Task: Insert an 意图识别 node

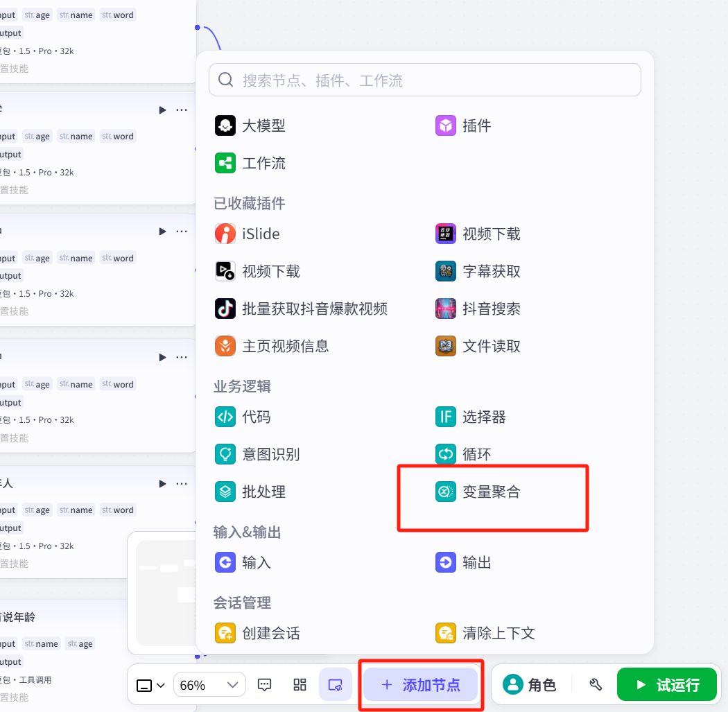Action: [257, 454]
